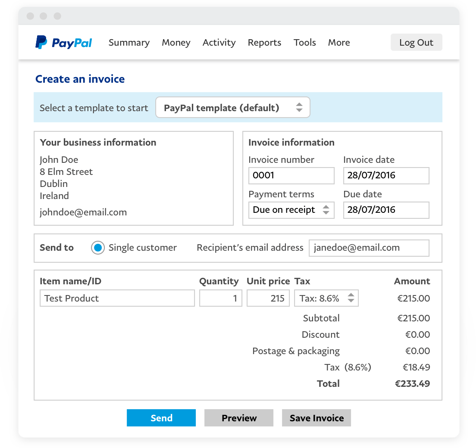Send the invoice with the Send button
Viewport: 476px width, 448px height.
161,418
